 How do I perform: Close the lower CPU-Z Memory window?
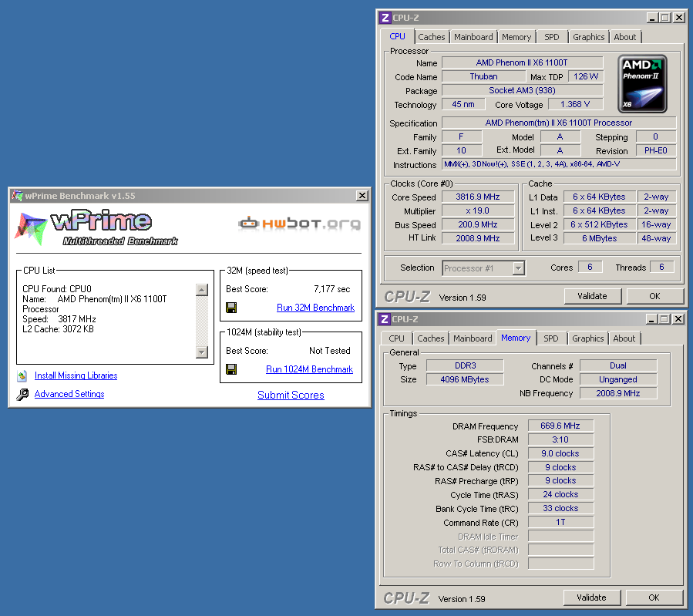678,319
